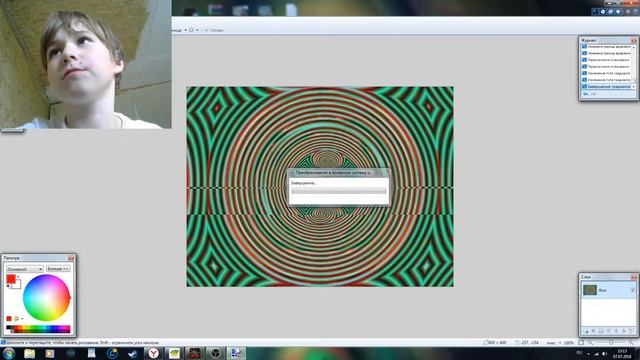Image resolution: width=640 pixels, height=360 pixels.
Task: Toggle the Tools window icon at top right
Action: [x=595, y=11]
